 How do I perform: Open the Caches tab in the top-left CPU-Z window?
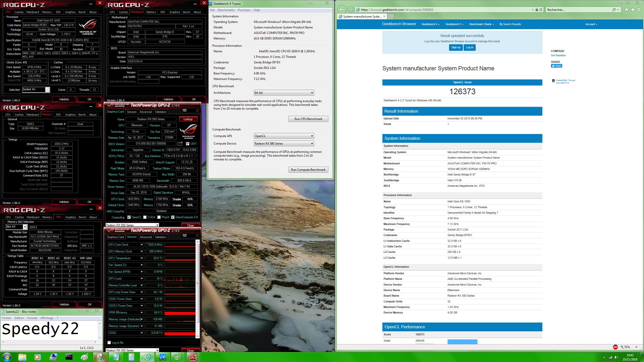click(19, 12)
